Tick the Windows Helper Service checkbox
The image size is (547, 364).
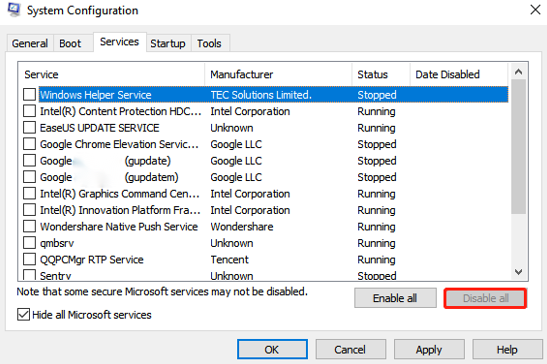29,94
